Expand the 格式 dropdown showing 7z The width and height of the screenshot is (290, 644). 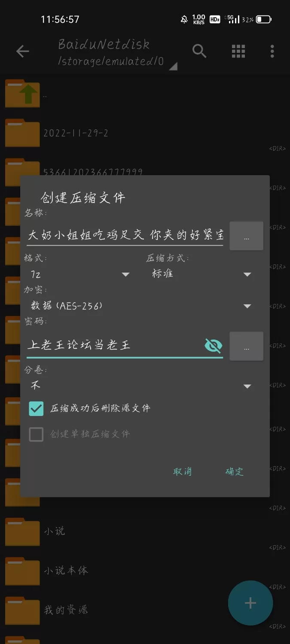coord(78,274)
